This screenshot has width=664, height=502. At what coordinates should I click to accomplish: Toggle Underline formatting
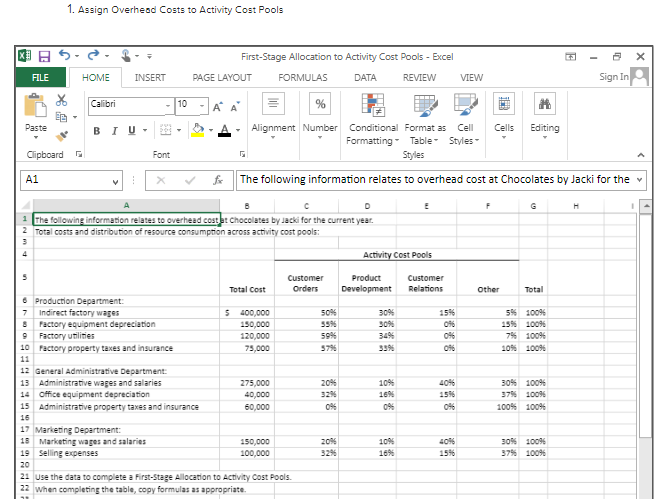coord(132,130)
